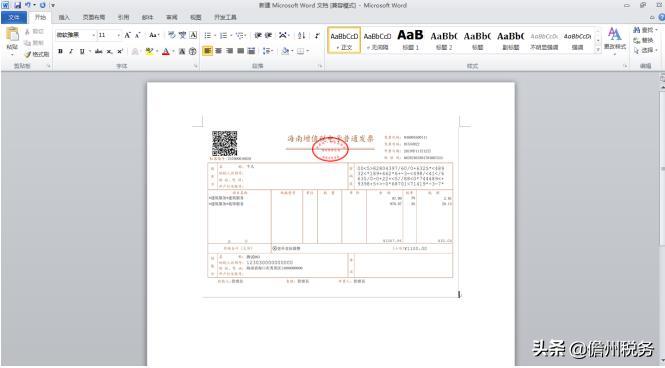
Task: Open the font color dropdown arrow
Action: click(x=173, y=51)
